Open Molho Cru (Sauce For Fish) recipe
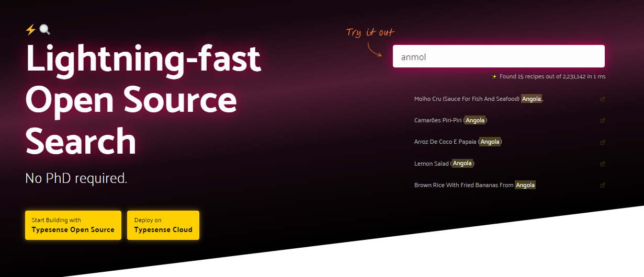 [479, 99]
